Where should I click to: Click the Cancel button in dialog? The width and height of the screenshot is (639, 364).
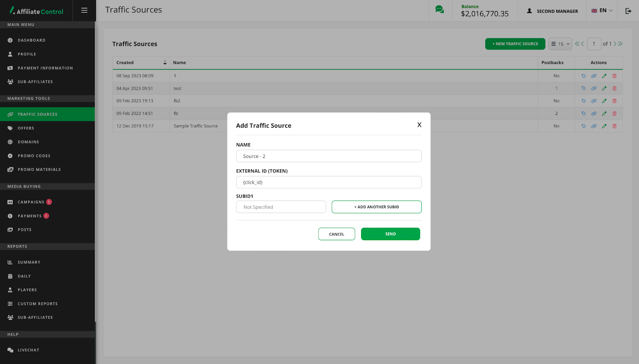point(336,234)
